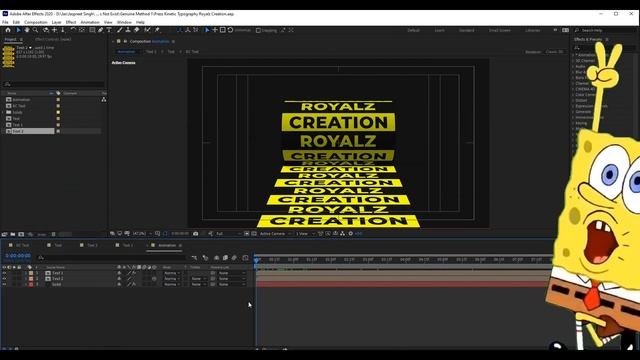Screen dimensions: 640x360
Task: Click the Project panel search field
Action: (x=54, y=84)
